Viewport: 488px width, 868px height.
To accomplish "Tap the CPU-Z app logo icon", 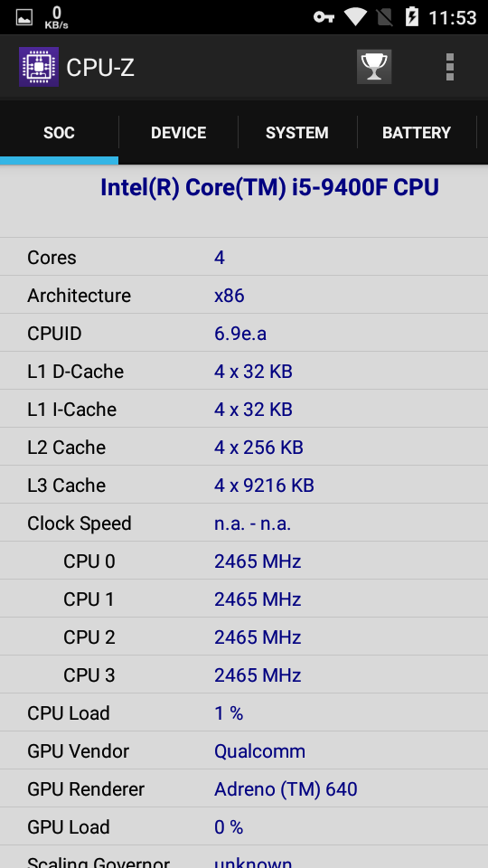I will coord(39,67).
